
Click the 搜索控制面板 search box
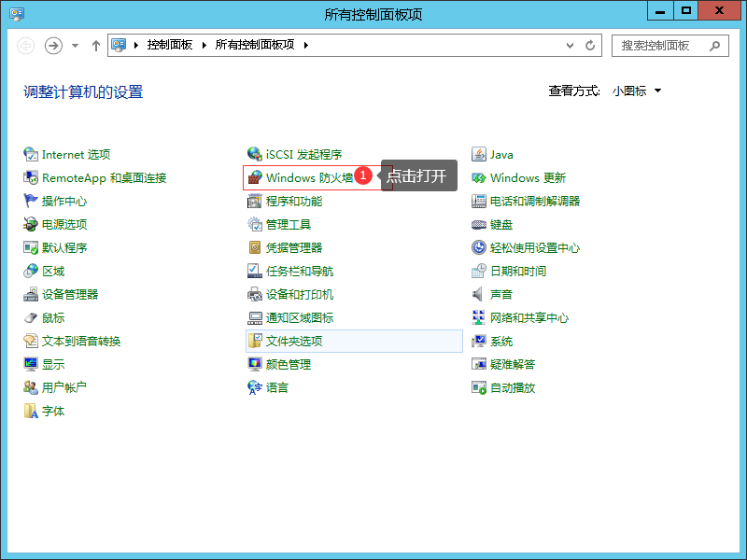pyautogui.click(x=661, y=45)
